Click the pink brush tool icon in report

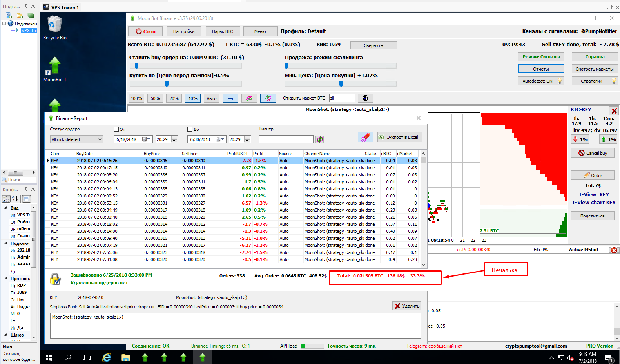(x=365, y=137)
